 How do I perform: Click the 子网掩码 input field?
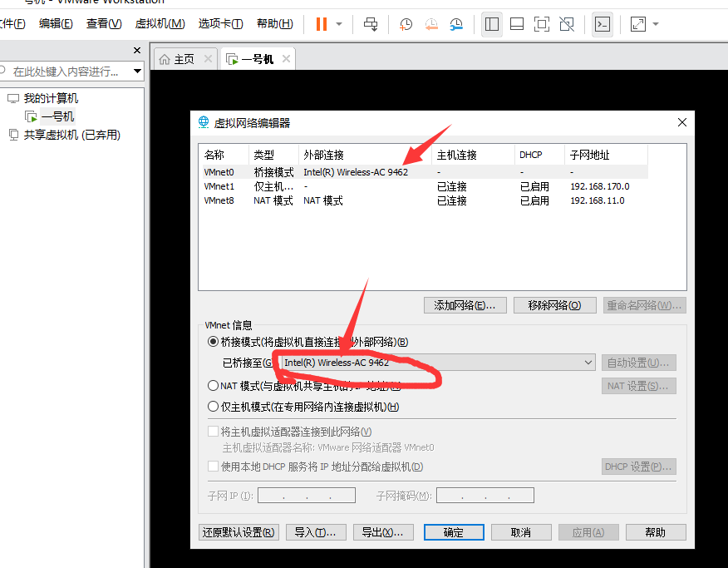(485, 495)
